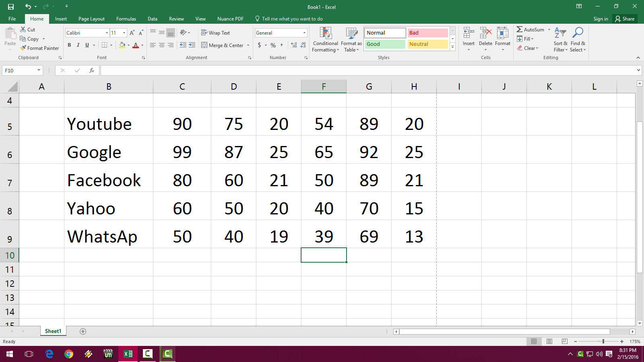
Task: Expand the Name Box dropdown showing F10
Action: (x=39, y=70)
